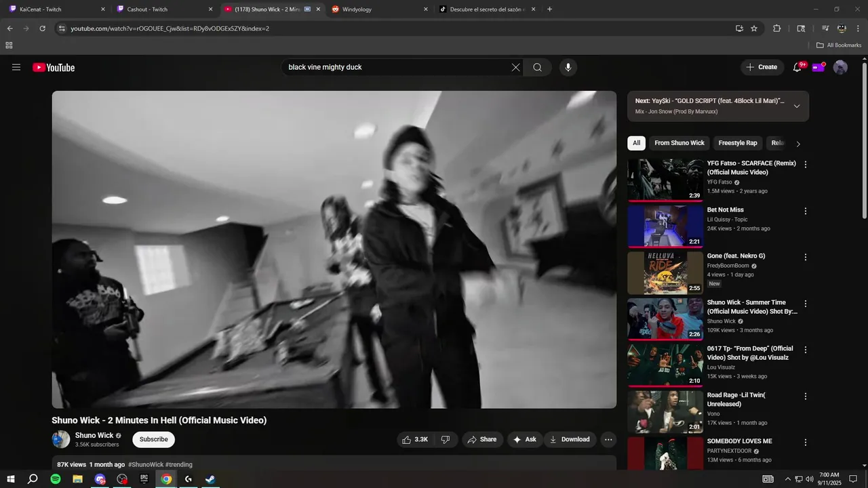Open the 0617 Tp From Deep video title
This screenshot has height=488, width=868.
[750, 353]
